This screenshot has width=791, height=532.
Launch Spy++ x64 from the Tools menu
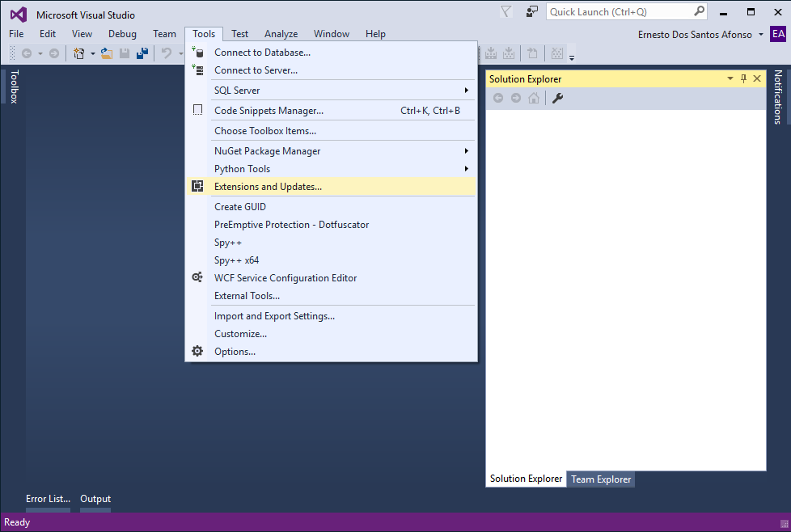[x=331, y=260]
